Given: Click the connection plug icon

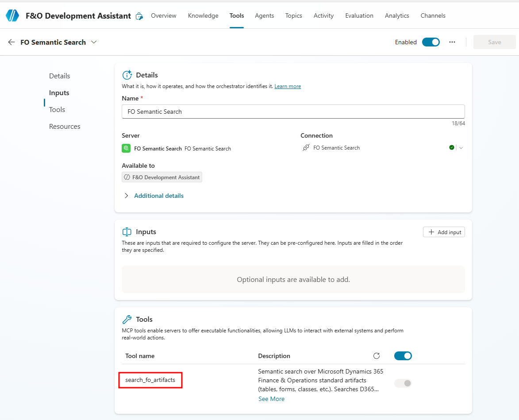Looking at the screenshot, I should [x=306, y=148].
